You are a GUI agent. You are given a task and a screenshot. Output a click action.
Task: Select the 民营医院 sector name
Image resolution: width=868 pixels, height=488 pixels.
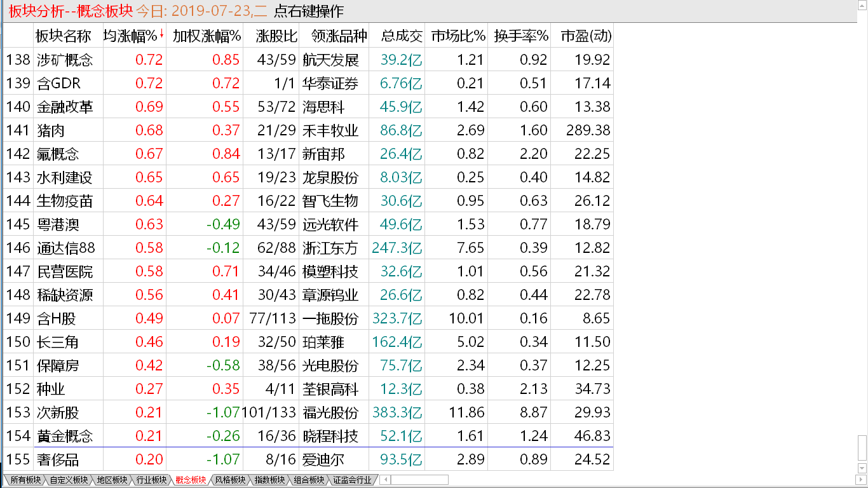(x=64, y=271)
